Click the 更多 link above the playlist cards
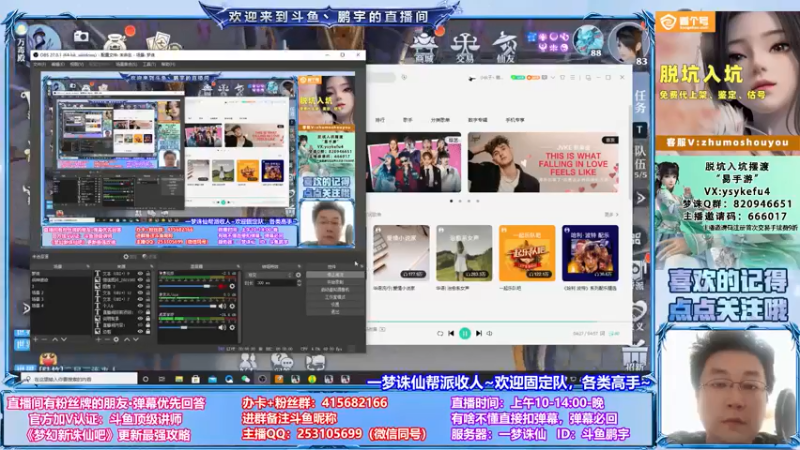The height and width of the screenshot is (450, 800). pyautogui.click(x=611, y=215)
